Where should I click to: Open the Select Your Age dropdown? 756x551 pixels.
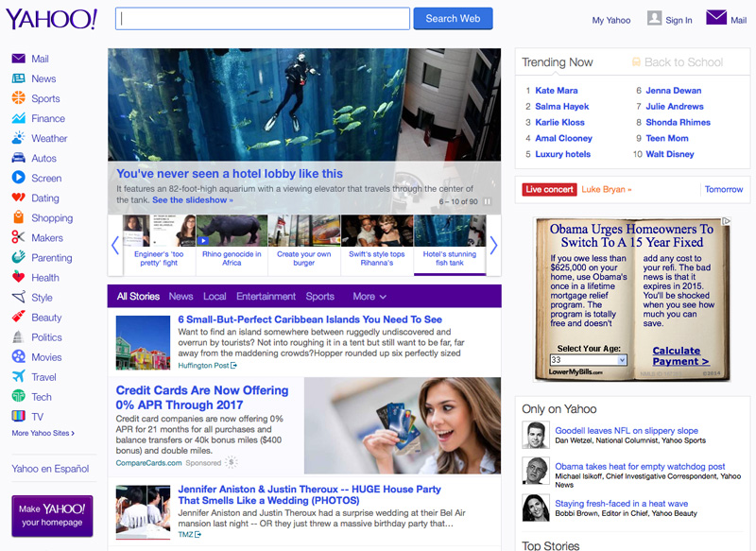588,360
